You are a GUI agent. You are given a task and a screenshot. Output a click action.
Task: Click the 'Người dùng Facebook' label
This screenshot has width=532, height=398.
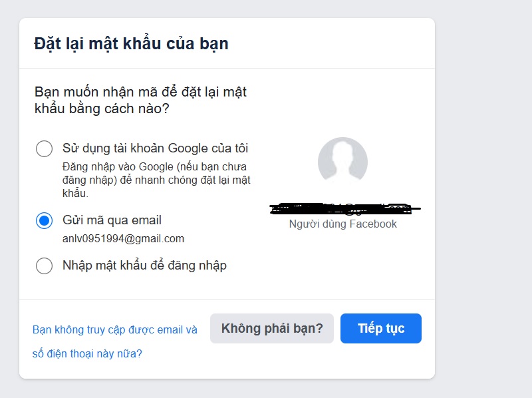point(344,224)
